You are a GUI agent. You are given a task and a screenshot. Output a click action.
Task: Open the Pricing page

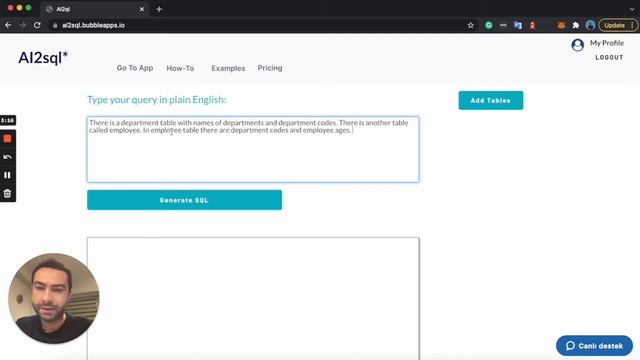pyautogui.click(x=270, y=68)
